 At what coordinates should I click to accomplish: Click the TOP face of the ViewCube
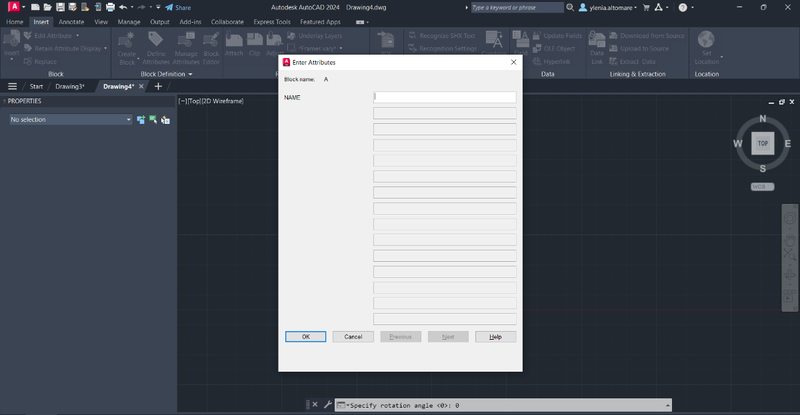click(762, 143)
